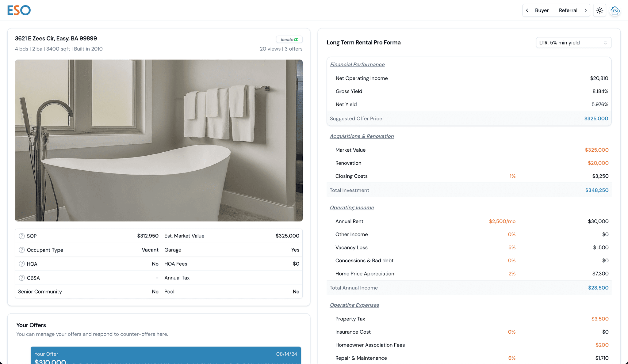628x364 pixels.
Task: Click the bathtub property photo
Action: pyautogui.click(x=159, y=140)
